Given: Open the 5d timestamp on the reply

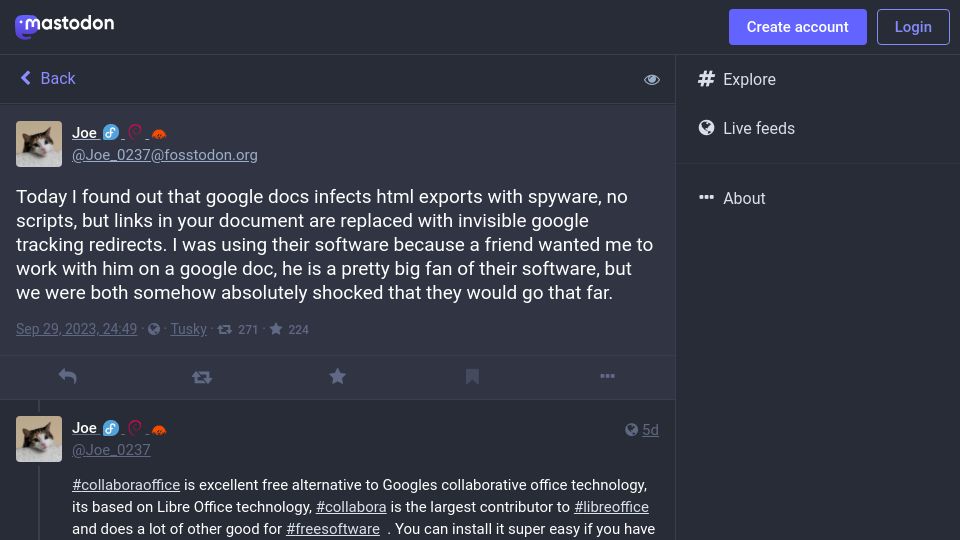Looking at the screenshot, I should tap(650, 430).
